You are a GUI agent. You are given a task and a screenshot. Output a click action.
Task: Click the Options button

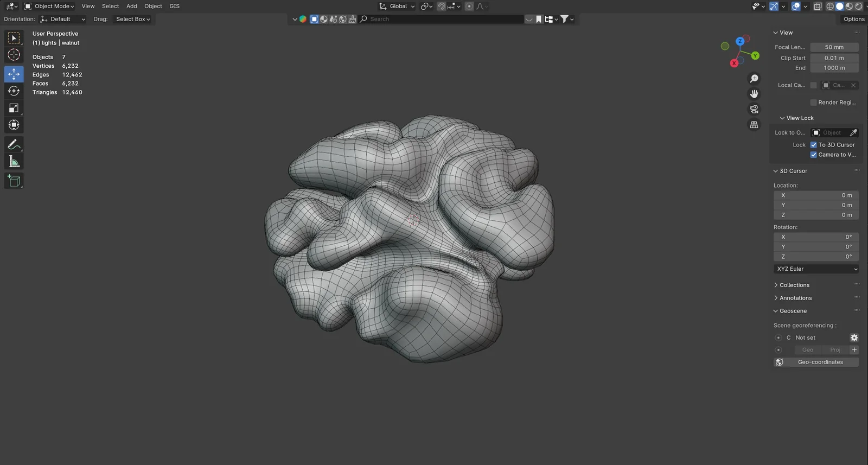click(x=853, y=19)
